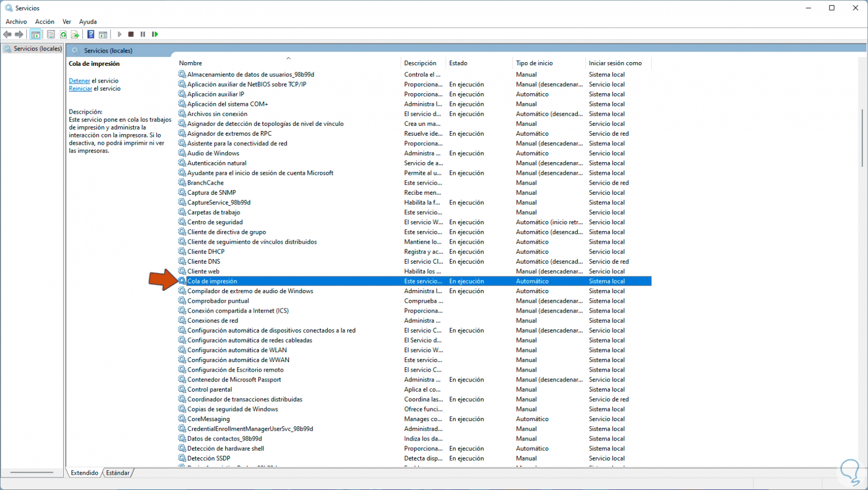
Task: Click the Stop service toolbar button
Action: [131, 34]
